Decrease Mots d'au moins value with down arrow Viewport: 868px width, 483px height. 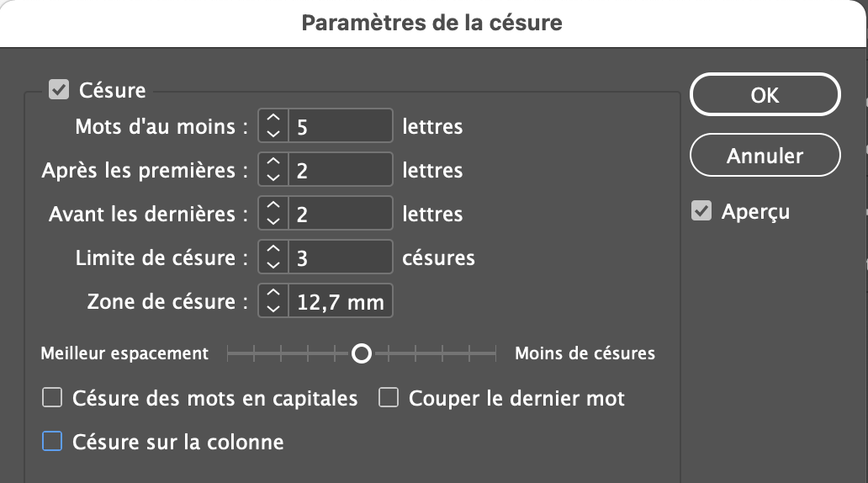273,133
